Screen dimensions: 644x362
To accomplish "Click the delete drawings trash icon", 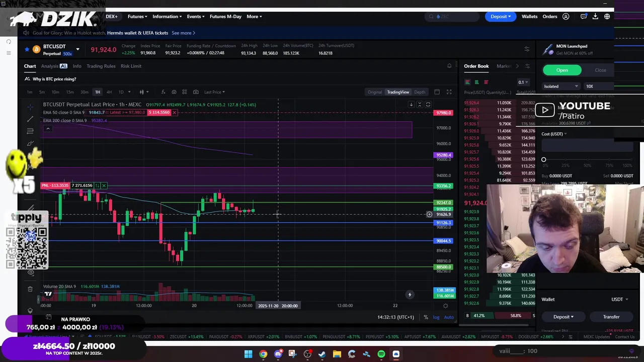I will click(30, 289).
